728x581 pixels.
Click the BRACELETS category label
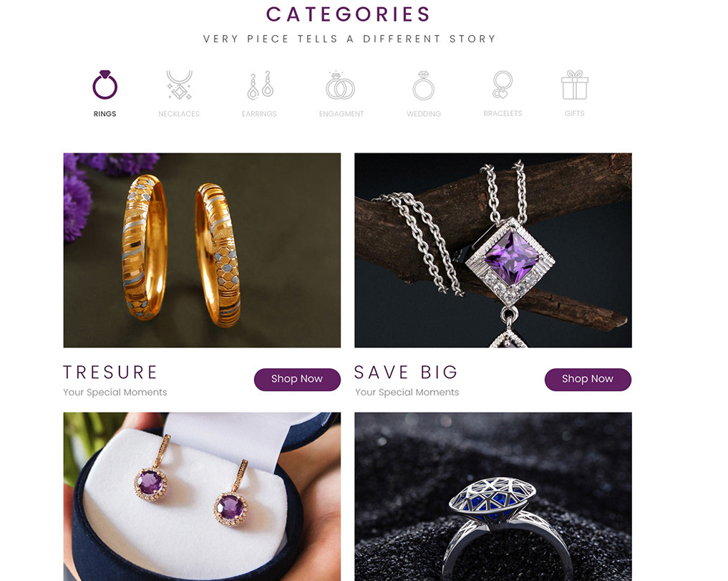pos(503,113)
